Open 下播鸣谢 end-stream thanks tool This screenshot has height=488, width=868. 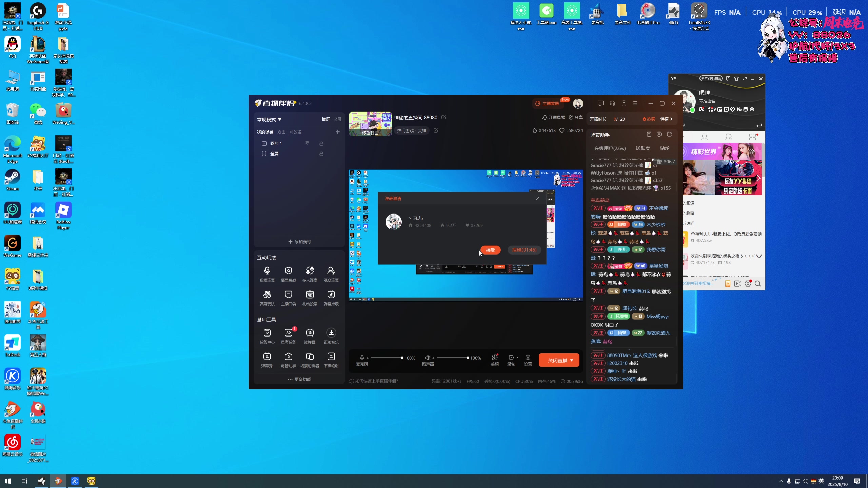tap(331, 360)
